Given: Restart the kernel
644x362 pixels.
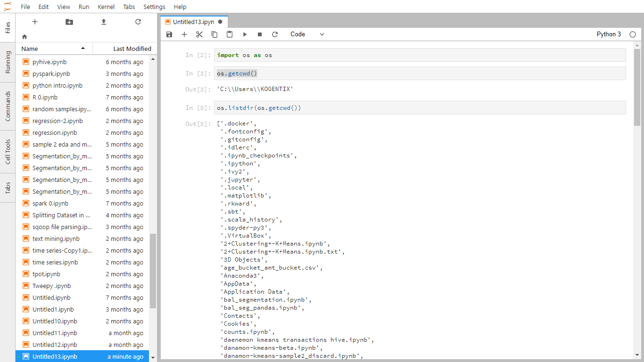Looking at the screenshot, I should 275,34.
